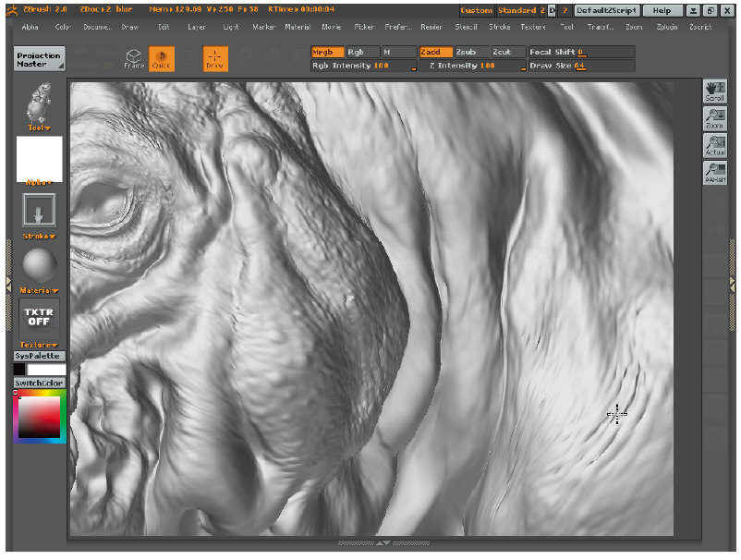Pick a color in the color picker square
This screenshot has width=741, height=560.
pos(37,418)
